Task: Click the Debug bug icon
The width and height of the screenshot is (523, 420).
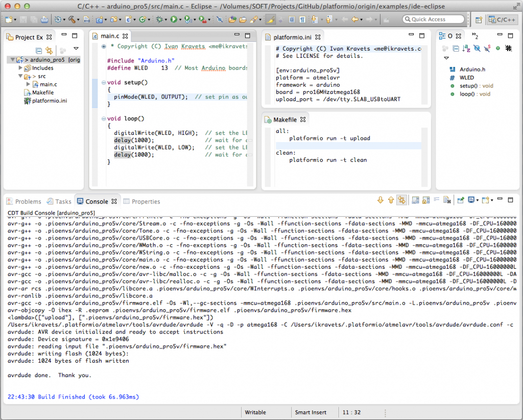Action: [x=159, y=20]
